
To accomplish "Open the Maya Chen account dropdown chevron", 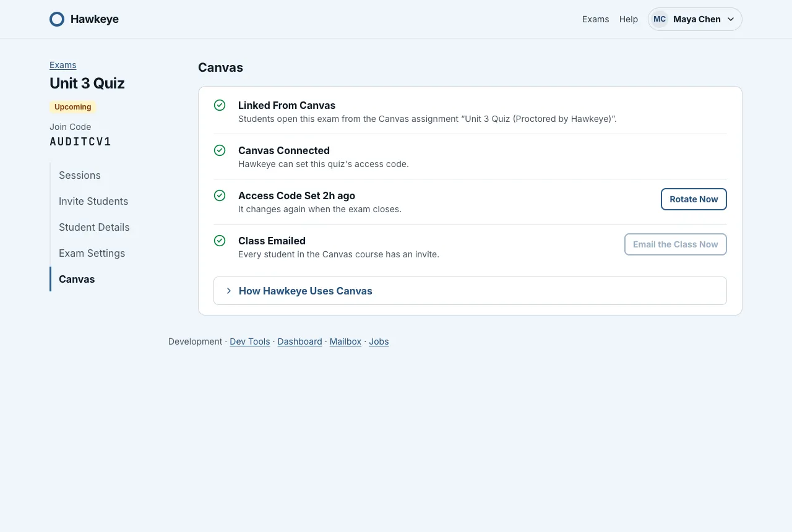I will tap(731, 19).
